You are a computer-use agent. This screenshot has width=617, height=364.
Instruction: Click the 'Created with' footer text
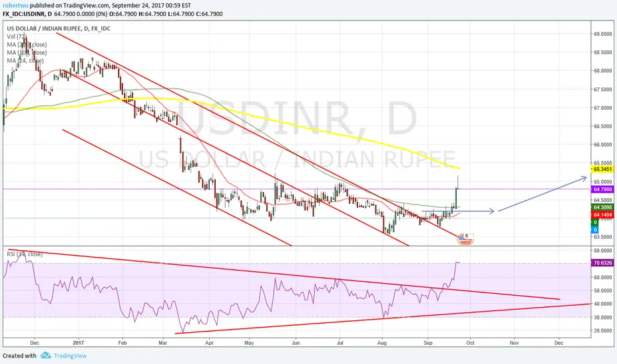click(19, 356)
